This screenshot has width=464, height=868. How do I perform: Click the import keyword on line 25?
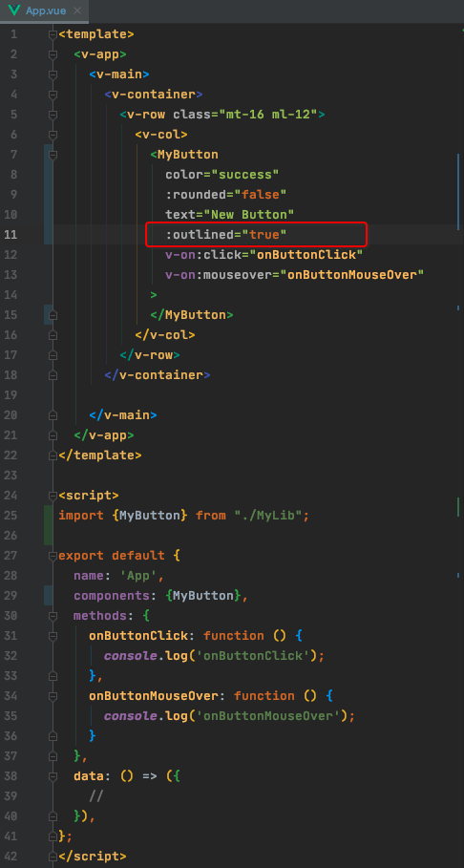pyautogui.click(x=81, y=516)
